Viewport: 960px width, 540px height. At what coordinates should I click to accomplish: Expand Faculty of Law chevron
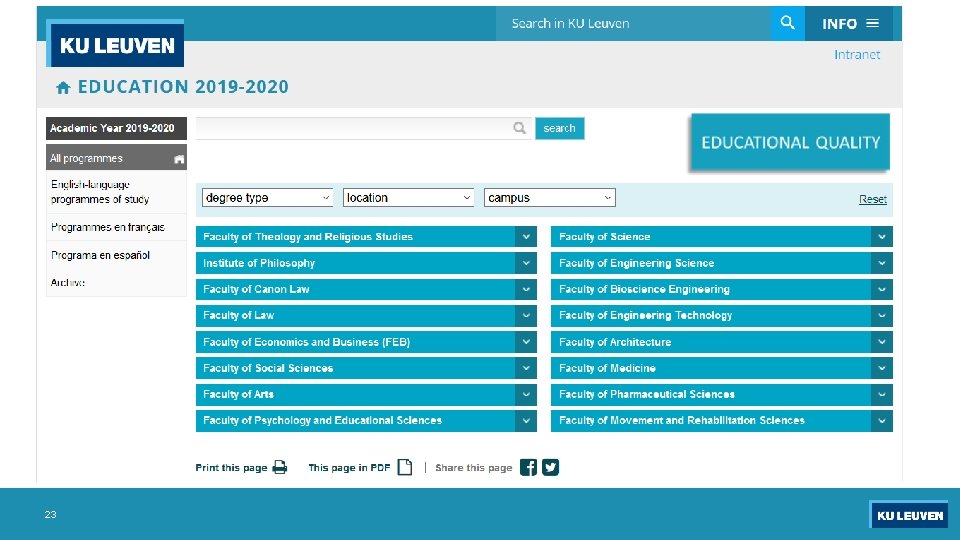point(526,315)
